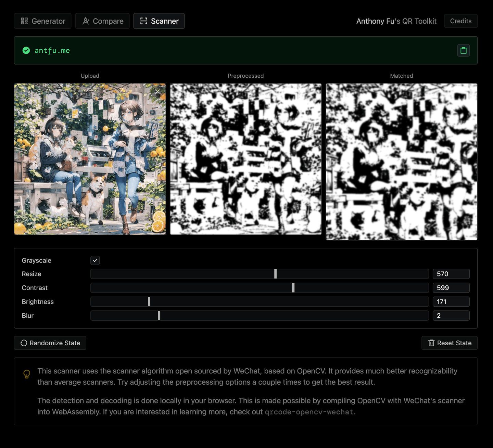Uncheck the Grayscale checkbox

(95, 260)
